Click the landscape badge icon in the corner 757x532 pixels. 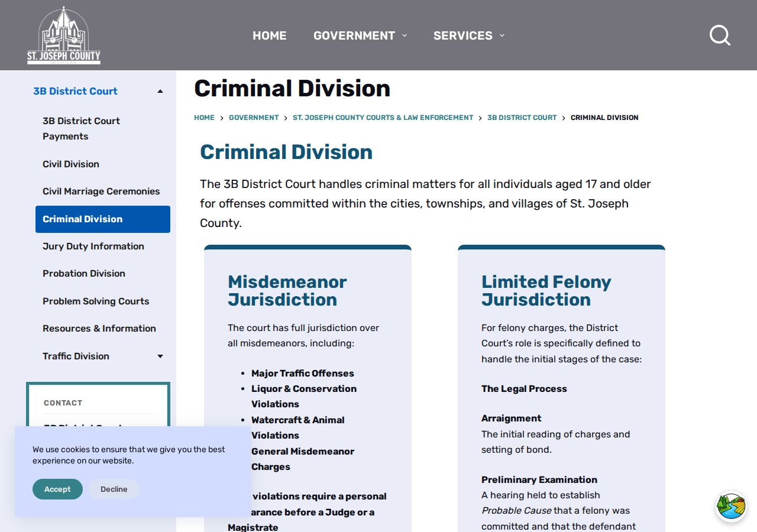[732, 507]
